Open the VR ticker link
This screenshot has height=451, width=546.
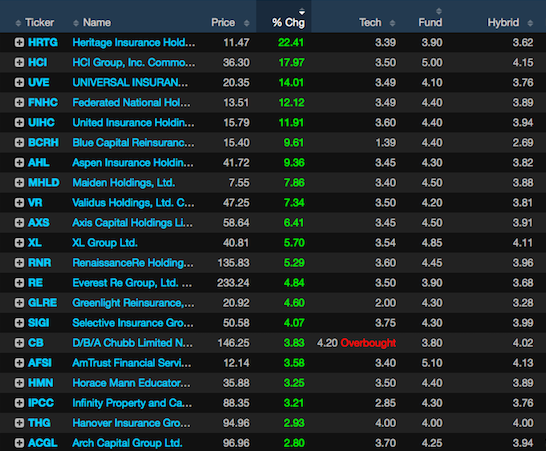coord(35,203)
